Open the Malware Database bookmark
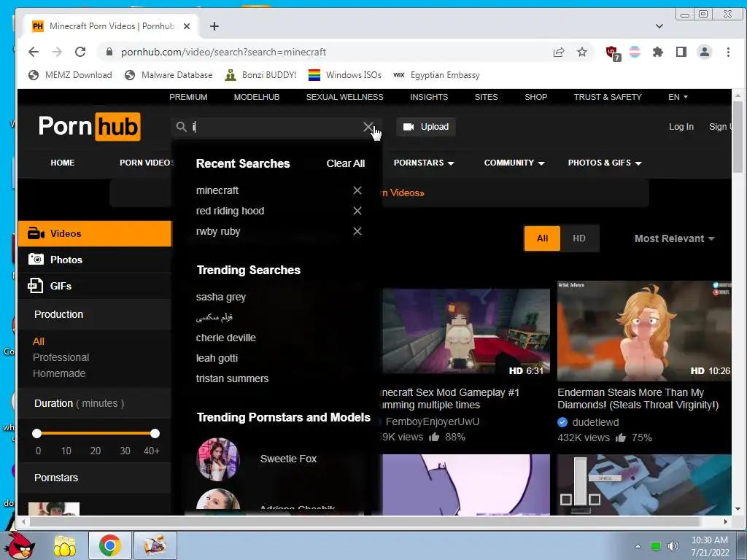The image size is (747, 560). [x=169, y=75]
